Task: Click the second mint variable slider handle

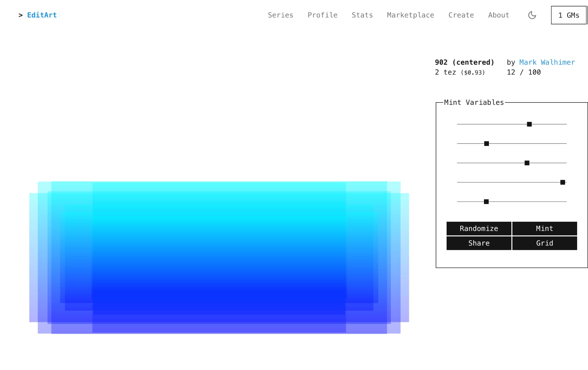Action: (x=487, y=144)
